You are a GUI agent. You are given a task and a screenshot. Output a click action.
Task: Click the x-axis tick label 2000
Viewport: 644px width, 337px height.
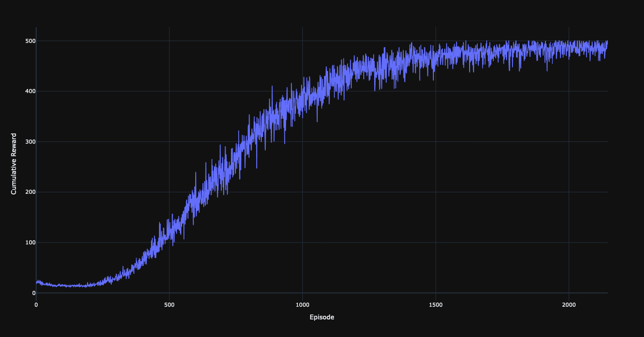[x=569, y=304]
